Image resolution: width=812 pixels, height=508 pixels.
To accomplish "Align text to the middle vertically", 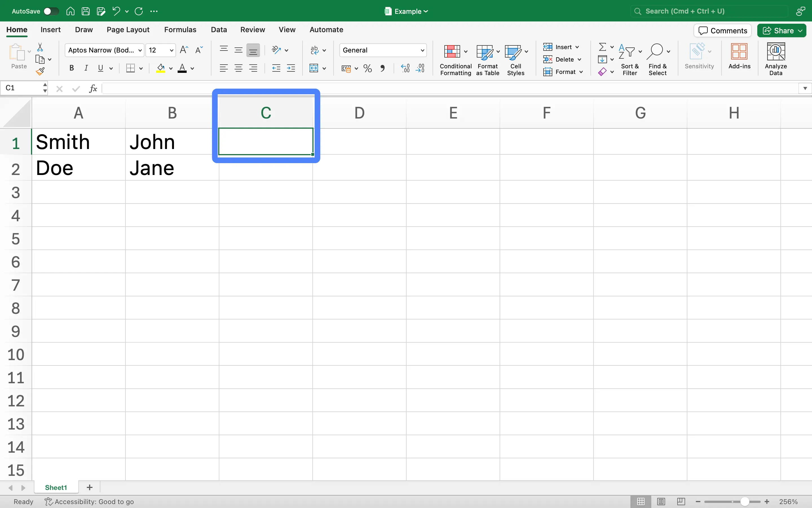I will [239, 50].
